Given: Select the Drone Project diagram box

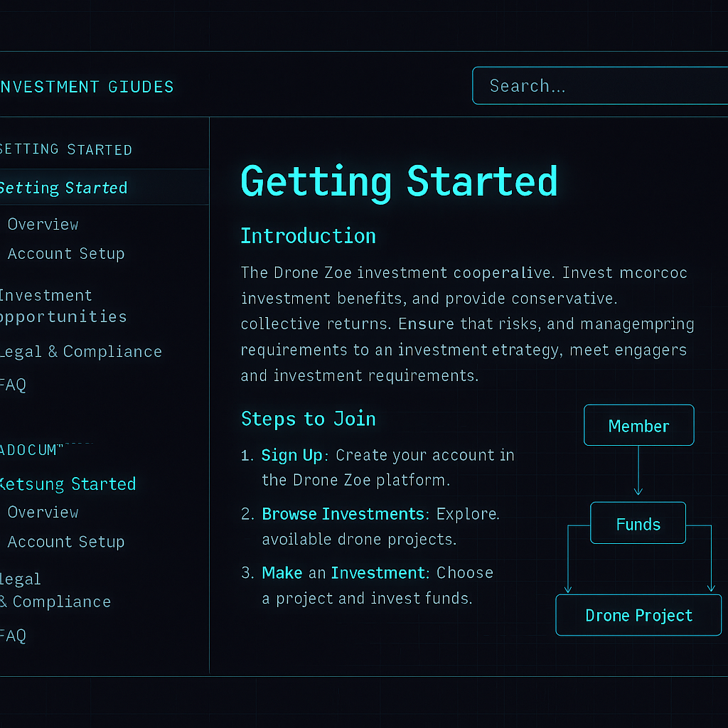Looking at the screenshot, I should click(638, 615).
